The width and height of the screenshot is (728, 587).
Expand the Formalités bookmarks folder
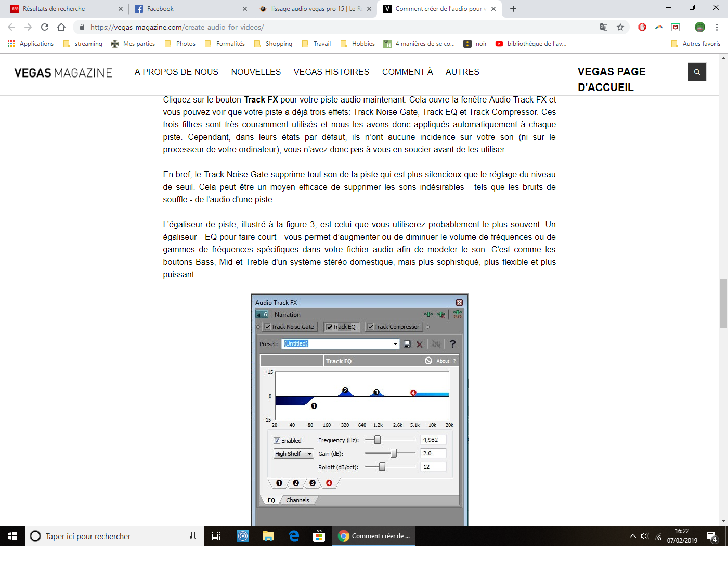pos(225,44)
